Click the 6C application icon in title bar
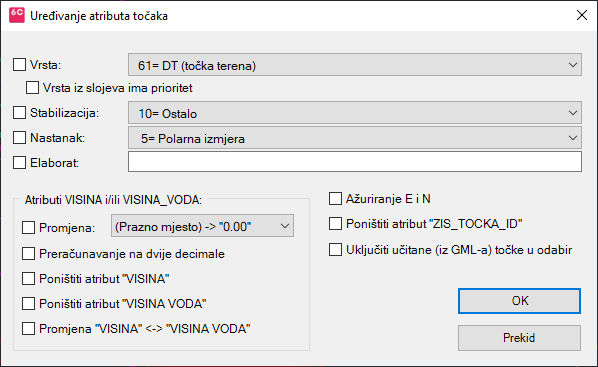598x367 pixels. pyautogui.click(x=17, y=16)
